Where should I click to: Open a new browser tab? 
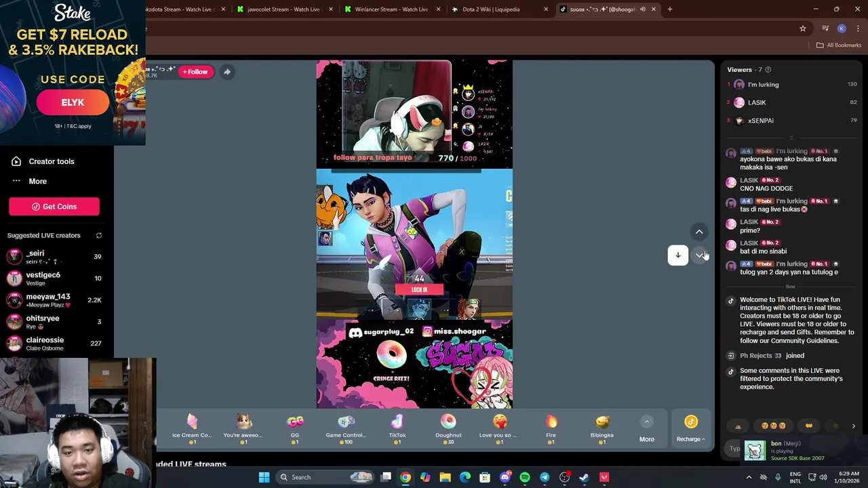[670, 9]
